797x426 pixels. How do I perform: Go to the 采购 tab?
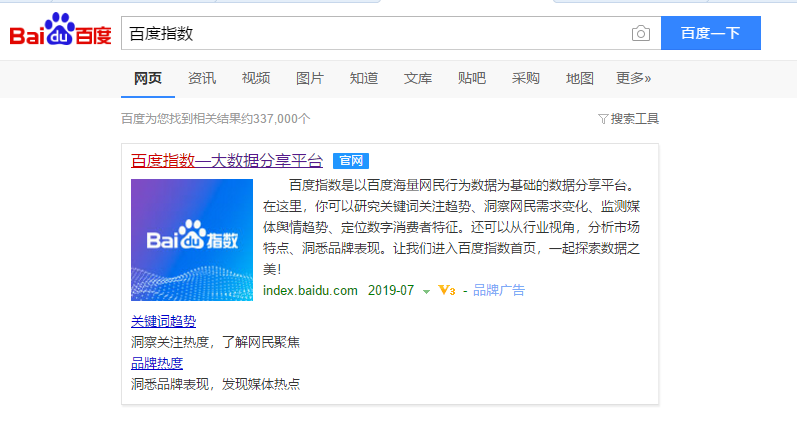tap(526, 78)
